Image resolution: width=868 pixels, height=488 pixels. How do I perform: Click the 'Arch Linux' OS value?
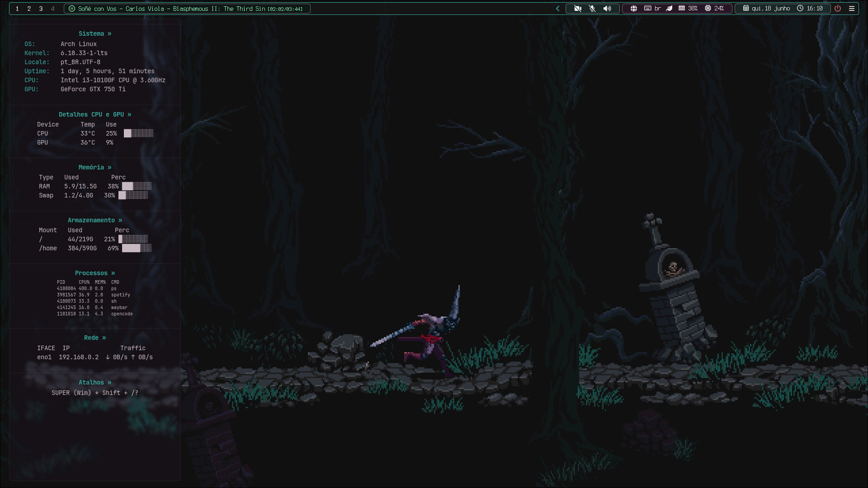79,44
